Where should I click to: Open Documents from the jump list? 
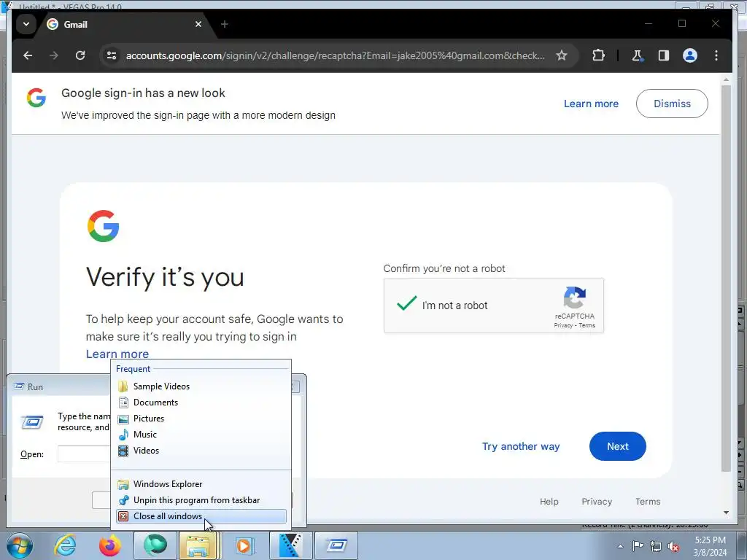[x=201, y=402]
